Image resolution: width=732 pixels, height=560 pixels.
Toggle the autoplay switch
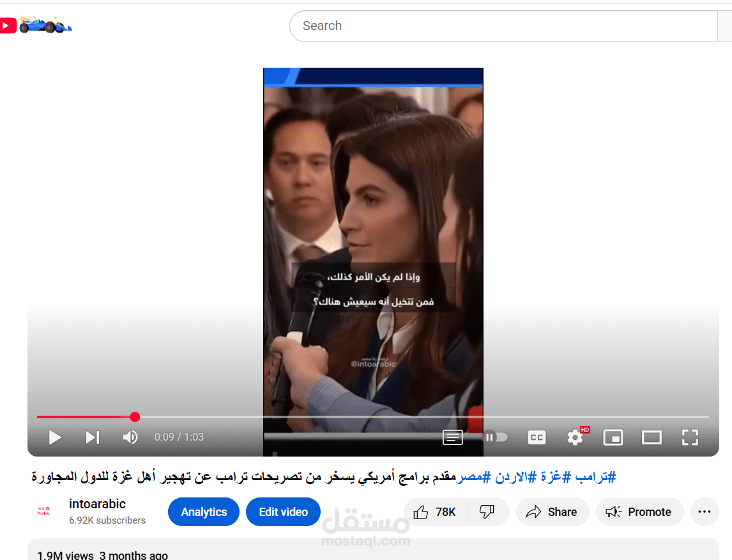[495, 437]
